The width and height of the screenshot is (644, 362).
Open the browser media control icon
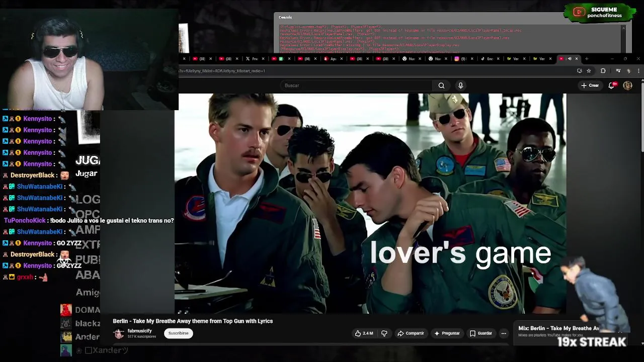click(x=618, y=71)
